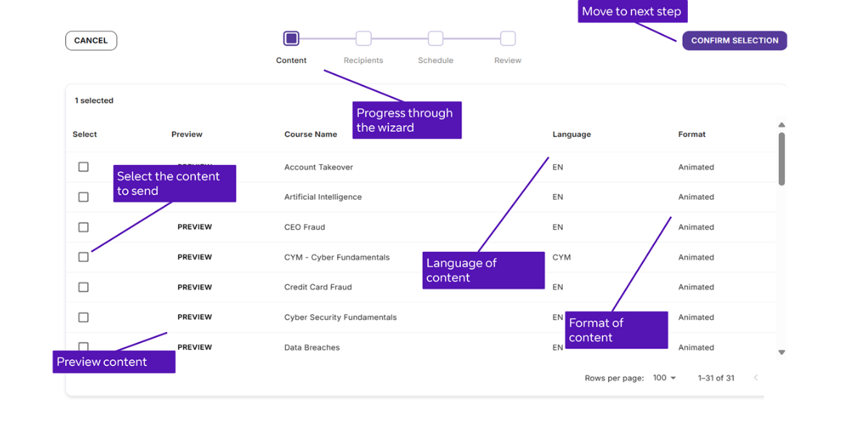Click the Recipients tab label

coord(363,61)
